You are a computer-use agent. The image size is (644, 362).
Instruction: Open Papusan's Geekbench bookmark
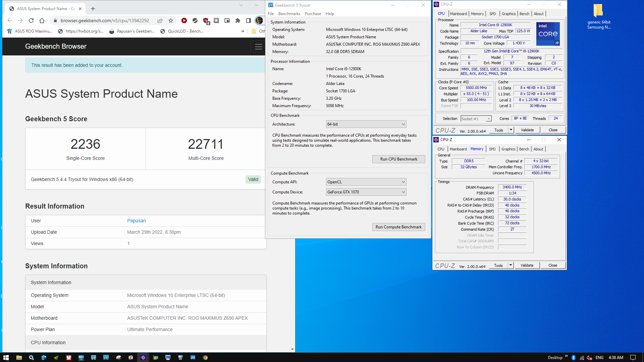(x=132, y=31)
